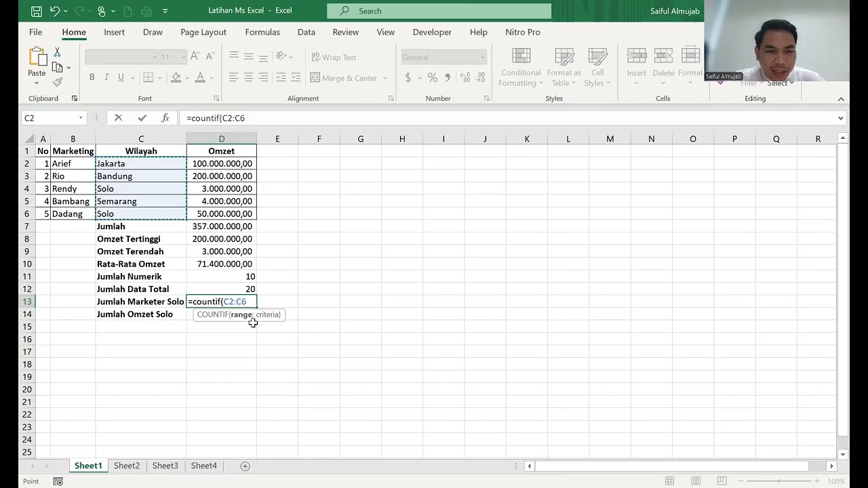
Task: Click the Copy icon in Clipboard group
Action: tap(58, 67)
